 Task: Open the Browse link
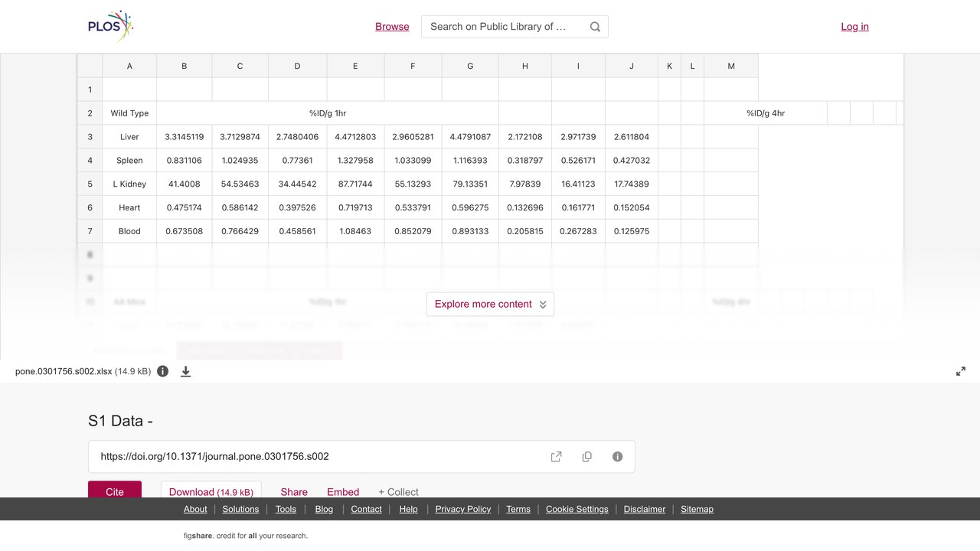392,27
